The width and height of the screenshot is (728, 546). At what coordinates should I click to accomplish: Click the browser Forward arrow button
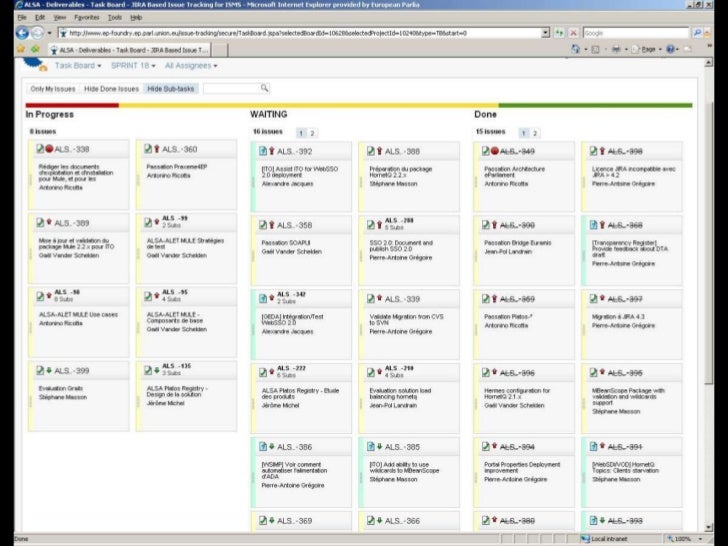[37, 33]
